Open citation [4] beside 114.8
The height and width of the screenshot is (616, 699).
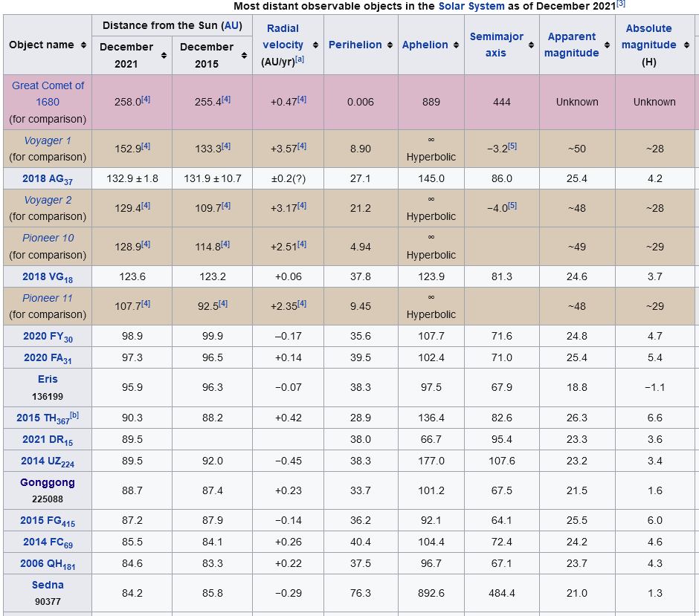point(225,244)
